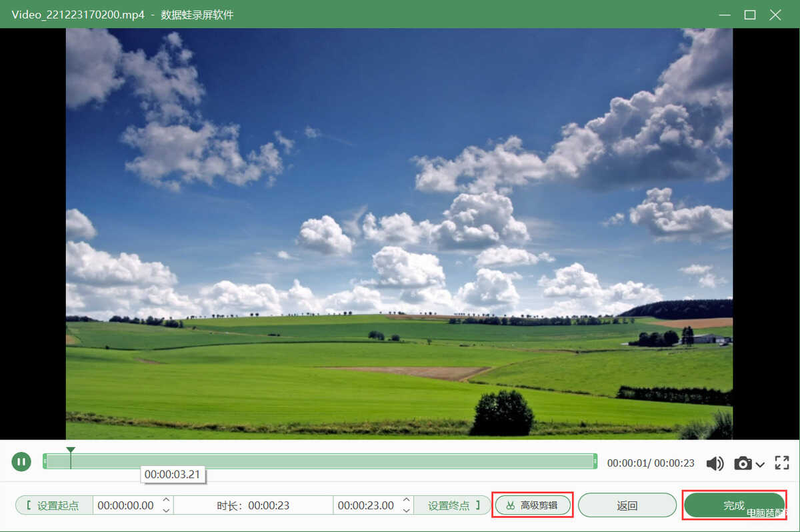Viewport: 800px width, 532px height.
Task: Click the video preview image
Action: click(x=399, y=233)
